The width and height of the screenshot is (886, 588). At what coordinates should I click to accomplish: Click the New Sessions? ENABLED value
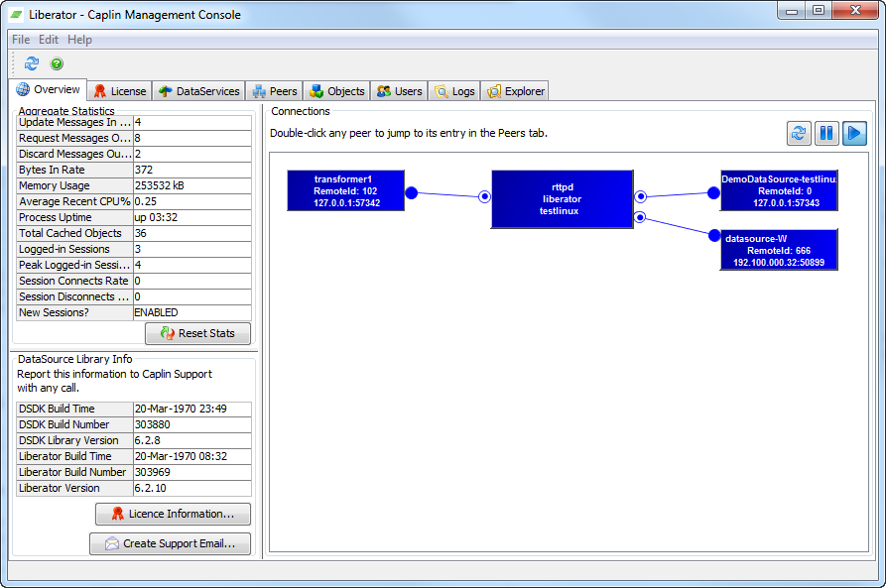[x=192, y=312]
